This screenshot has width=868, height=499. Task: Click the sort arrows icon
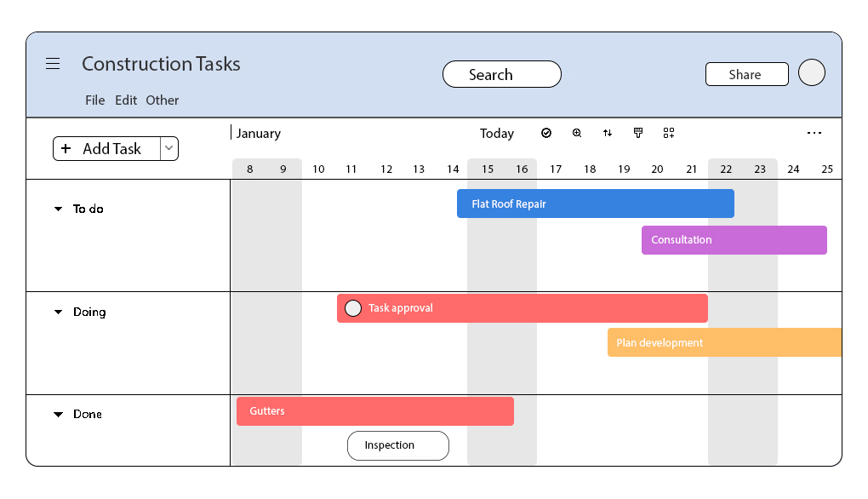coord(608,133)
